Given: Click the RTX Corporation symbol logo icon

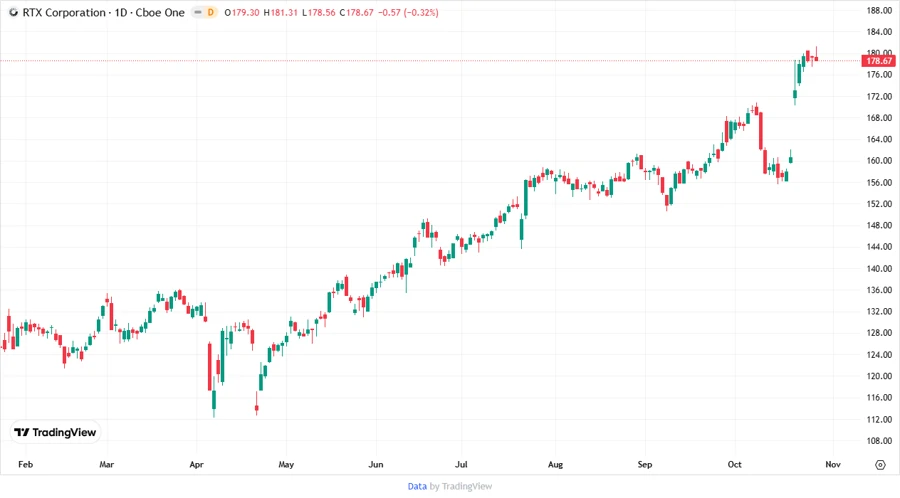Looking at the screenshot, I should (x=13, y=12).
